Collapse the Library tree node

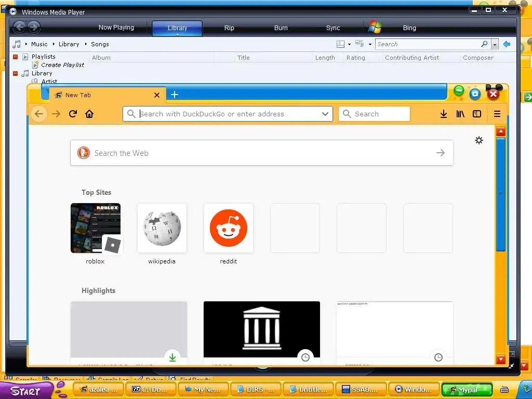15,73
